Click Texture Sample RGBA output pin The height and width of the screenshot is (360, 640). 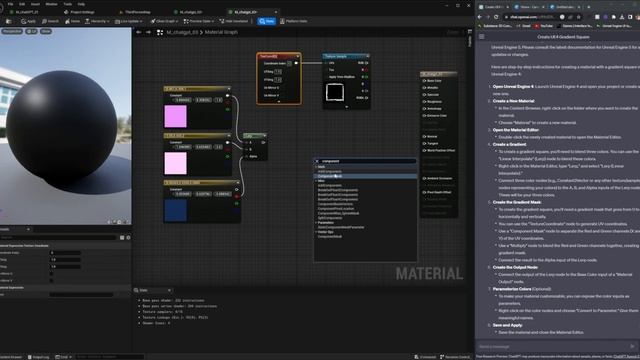point(367,98)
